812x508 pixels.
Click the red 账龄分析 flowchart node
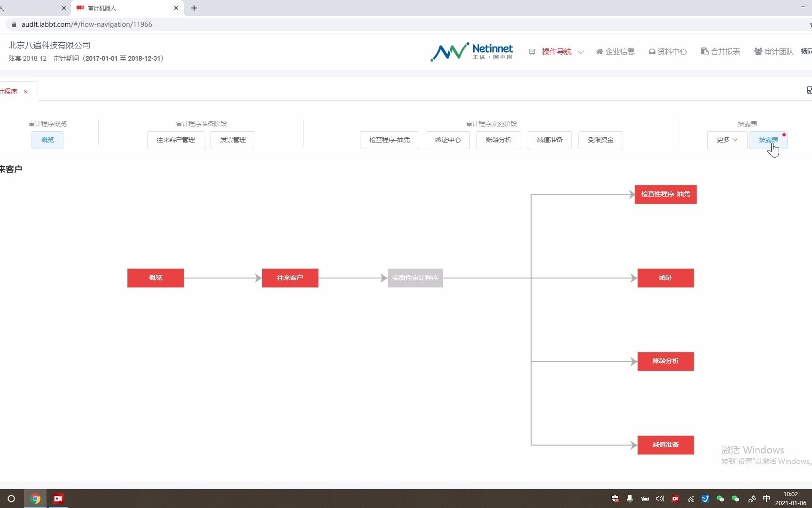click(665, 361)
